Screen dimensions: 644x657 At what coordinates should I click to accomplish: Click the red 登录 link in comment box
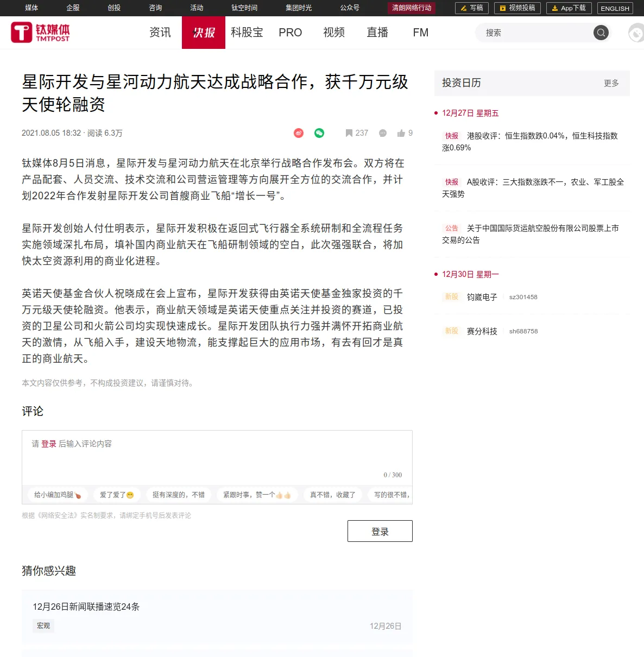pos(49,444)
